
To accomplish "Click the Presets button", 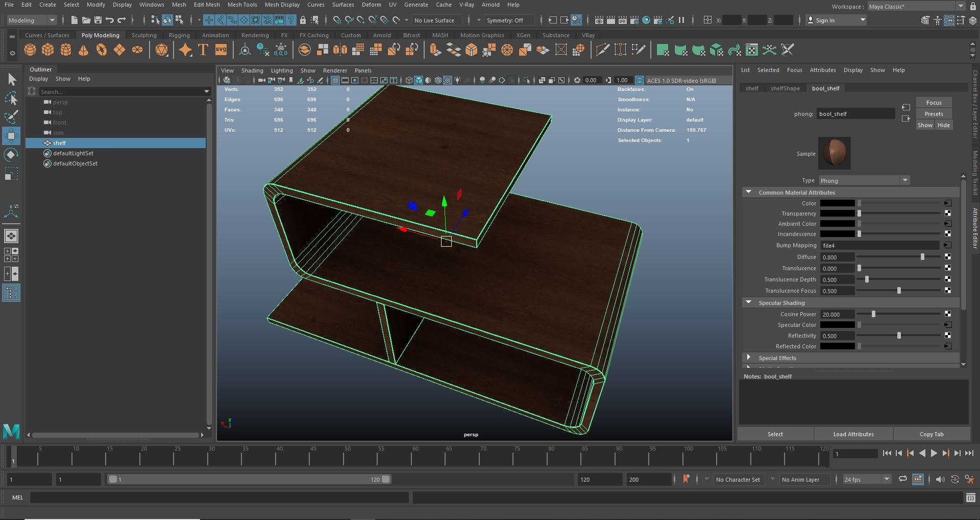I will coord(934,114).
